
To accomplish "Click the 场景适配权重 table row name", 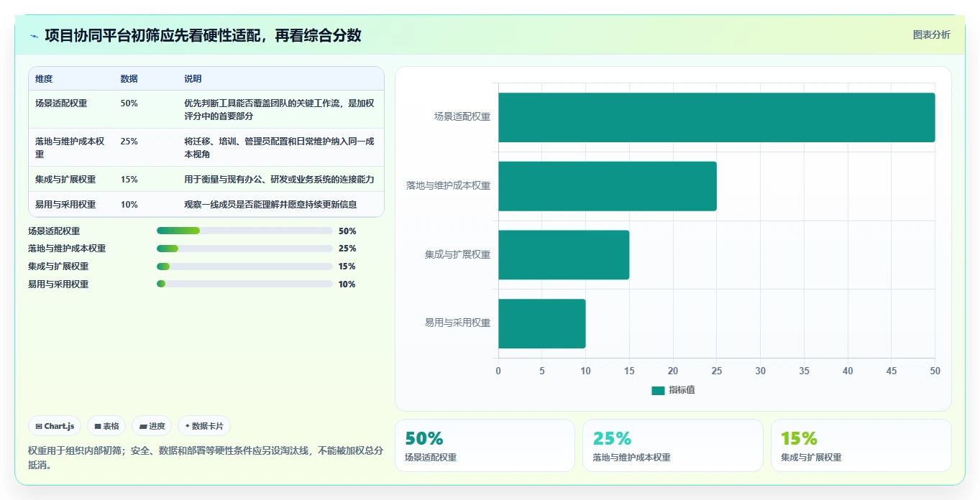I will [x=61, y=103].
